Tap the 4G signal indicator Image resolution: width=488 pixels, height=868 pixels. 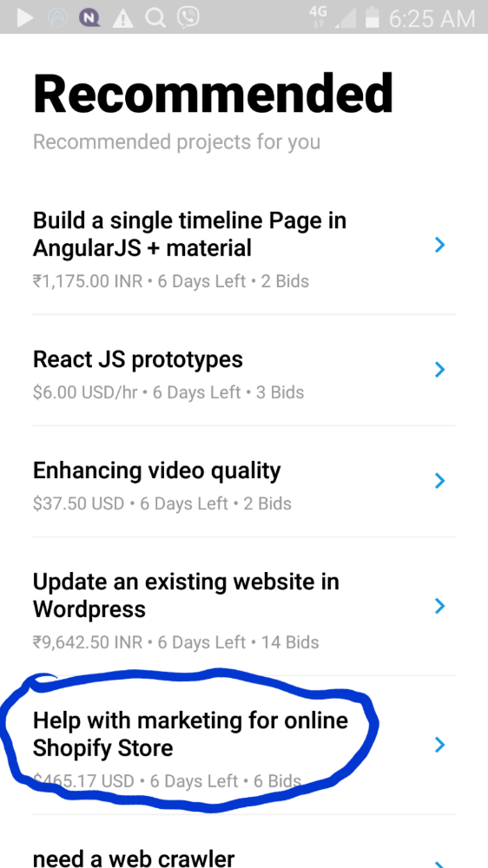(x=319, y=17)
